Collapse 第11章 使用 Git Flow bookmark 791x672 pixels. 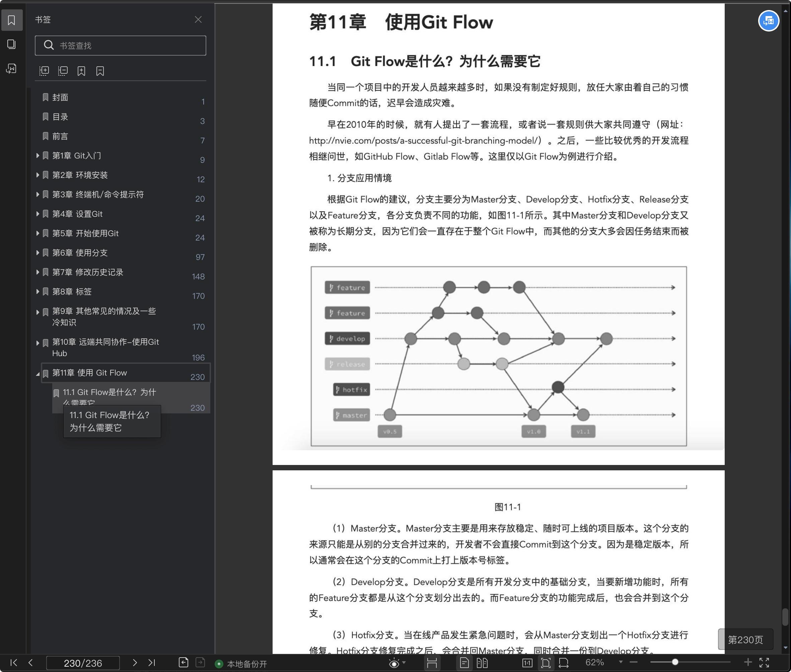coord(38,374)
